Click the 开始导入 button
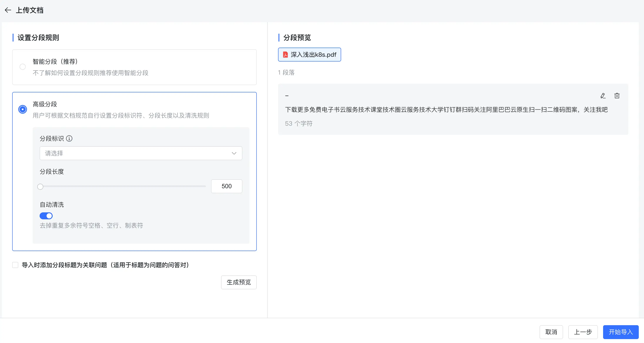644x343 pixels. tap(621, 332)
